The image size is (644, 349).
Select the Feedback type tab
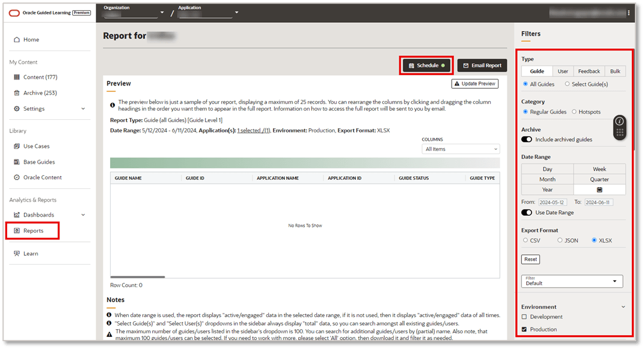(589, 71)
